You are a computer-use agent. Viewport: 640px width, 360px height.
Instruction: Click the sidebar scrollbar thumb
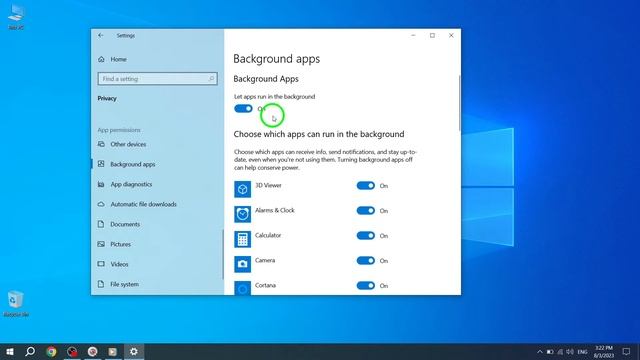(223, 254)
